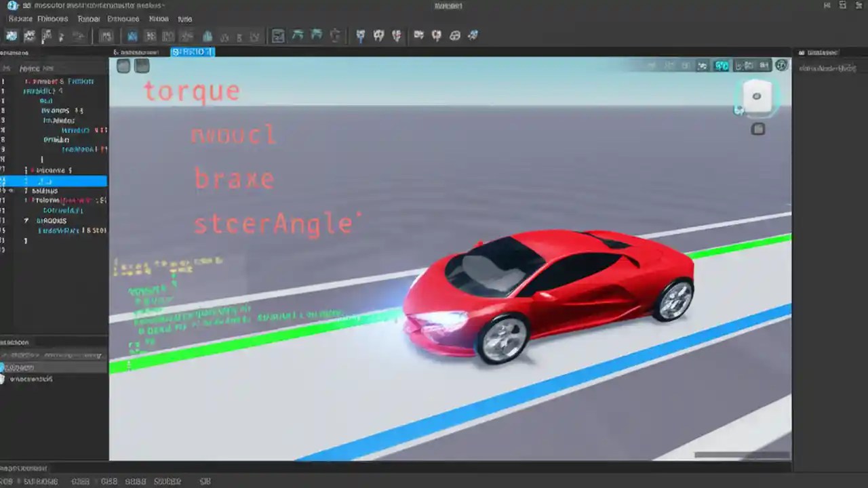This screenshot has height=488, width=868.
Task: Click the highlighted 4D view mode icon
Action: coord(721,65)
